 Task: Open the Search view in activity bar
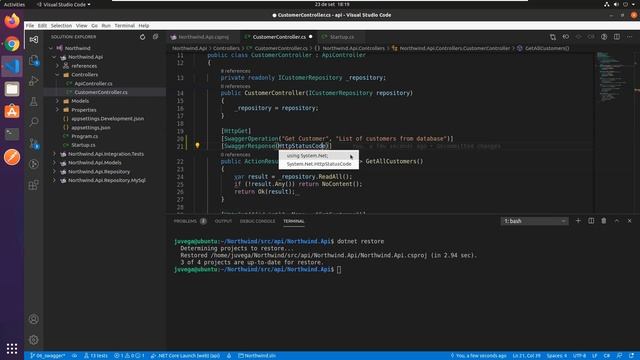pos(34,122)
